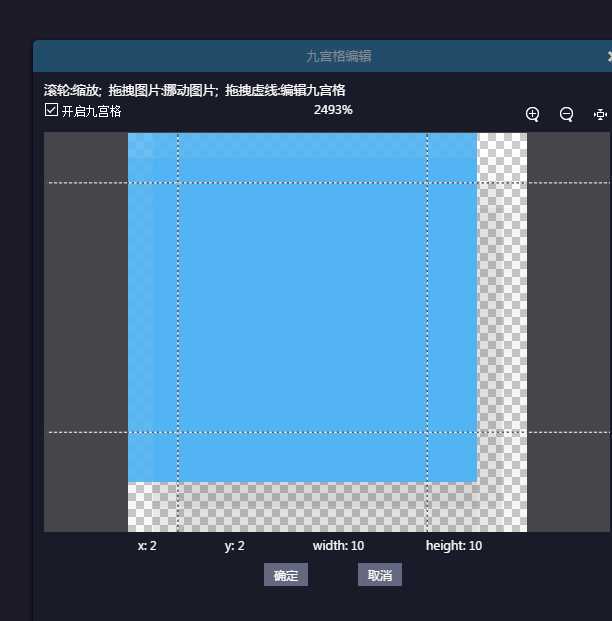Confirm with the 确定 button
The image size is (612, 621).
(x=286, y=575)
